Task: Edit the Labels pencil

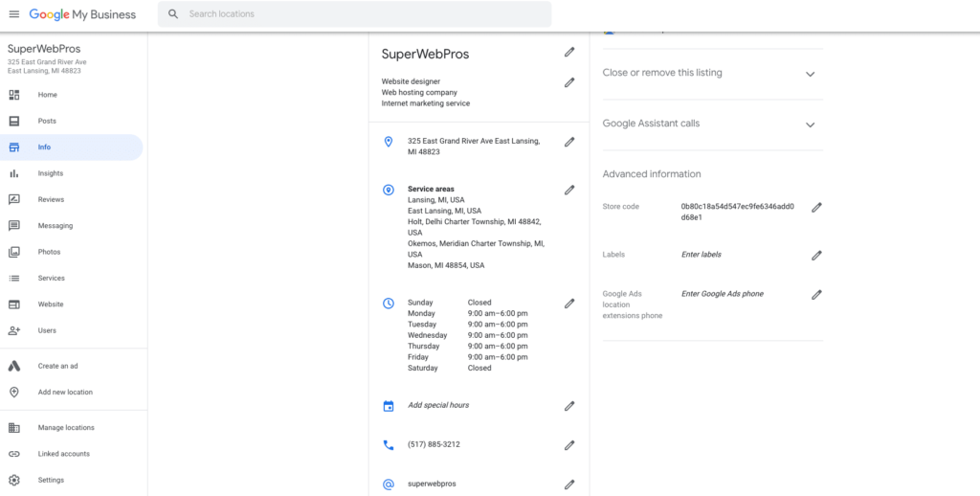Action: (817, 256)
